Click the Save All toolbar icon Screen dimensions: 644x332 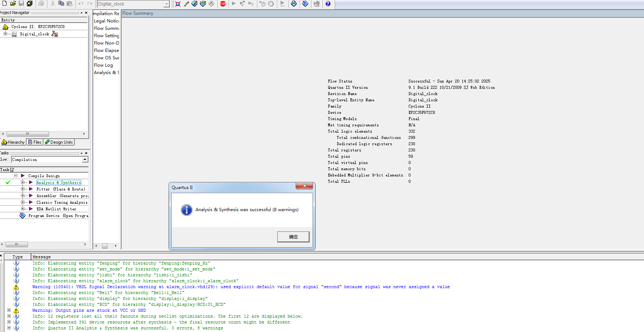coord(30,4)
